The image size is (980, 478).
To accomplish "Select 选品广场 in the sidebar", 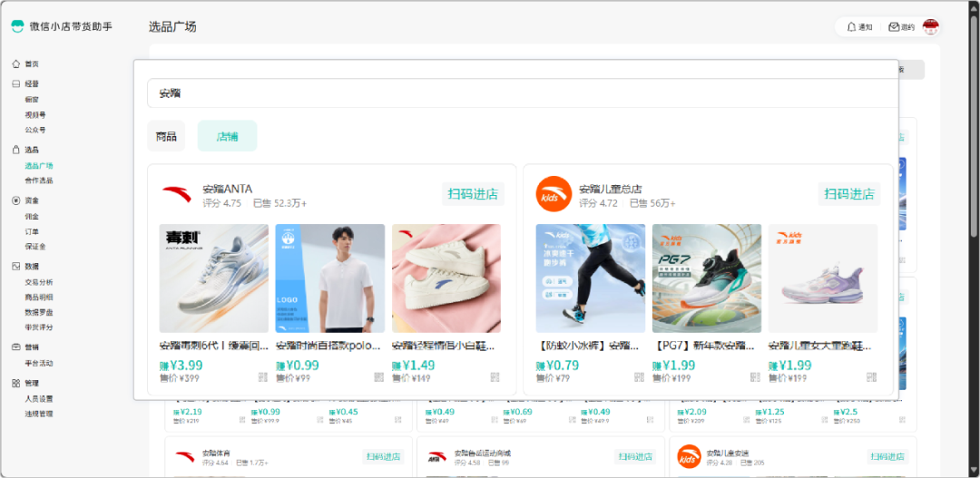I will pyautogui.click(x=39, y=166).
